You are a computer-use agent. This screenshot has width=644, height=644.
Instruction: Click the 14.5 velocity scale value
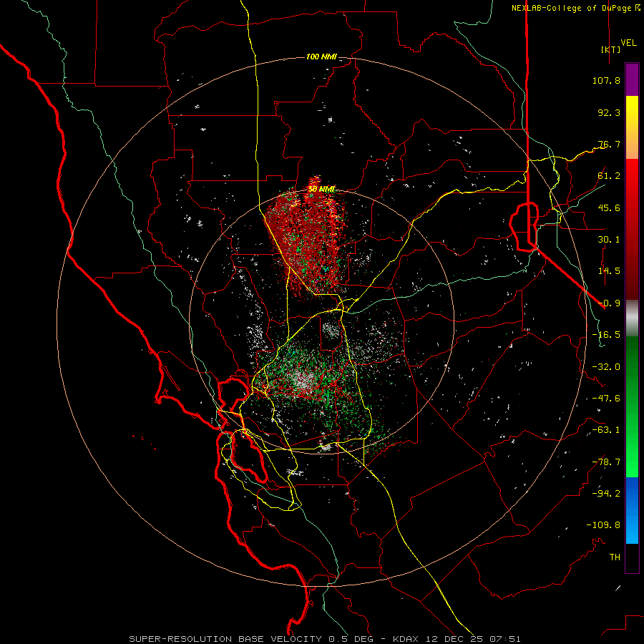(609, 271)
